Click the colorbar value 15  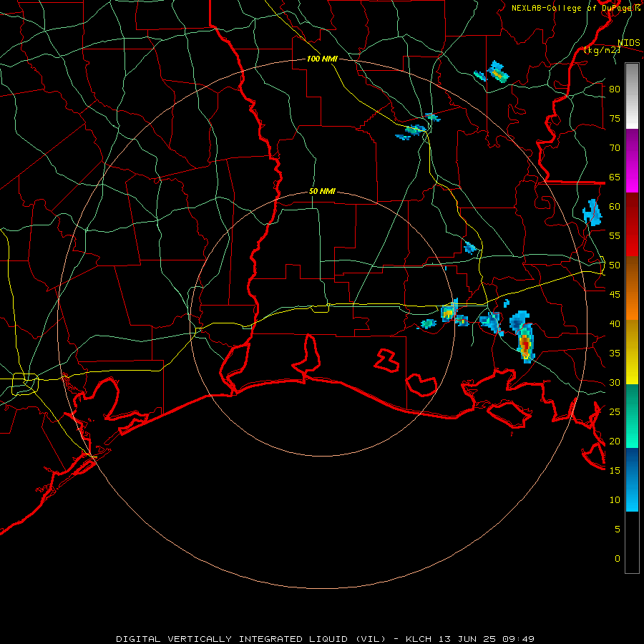tap(615, 471)
